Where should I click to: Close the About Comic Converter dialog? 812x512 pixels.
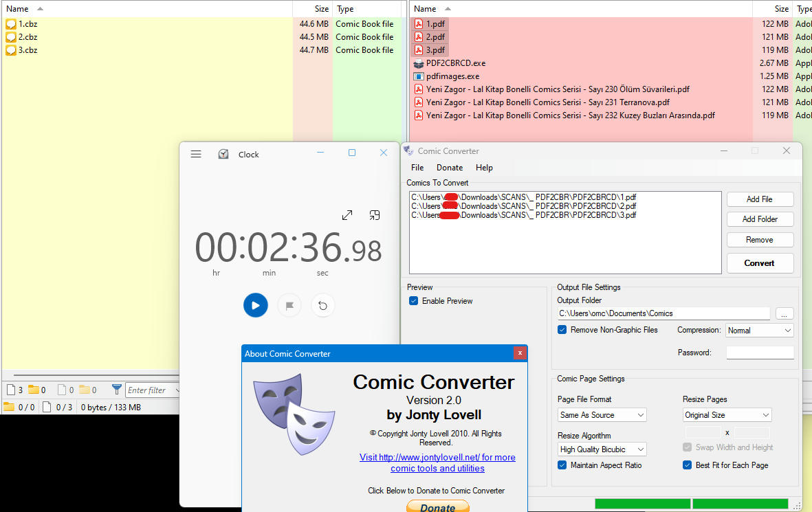click(x=520, y=353)
